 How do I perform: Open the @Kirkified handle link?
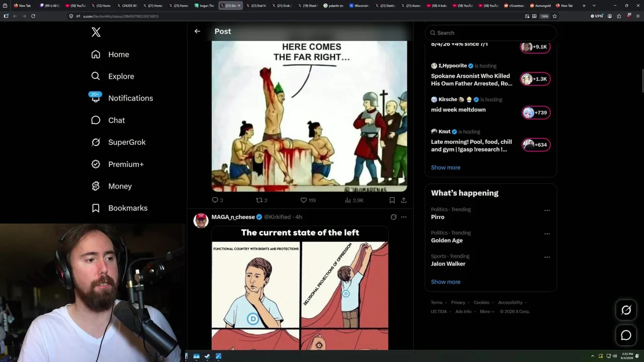[277, 217]
